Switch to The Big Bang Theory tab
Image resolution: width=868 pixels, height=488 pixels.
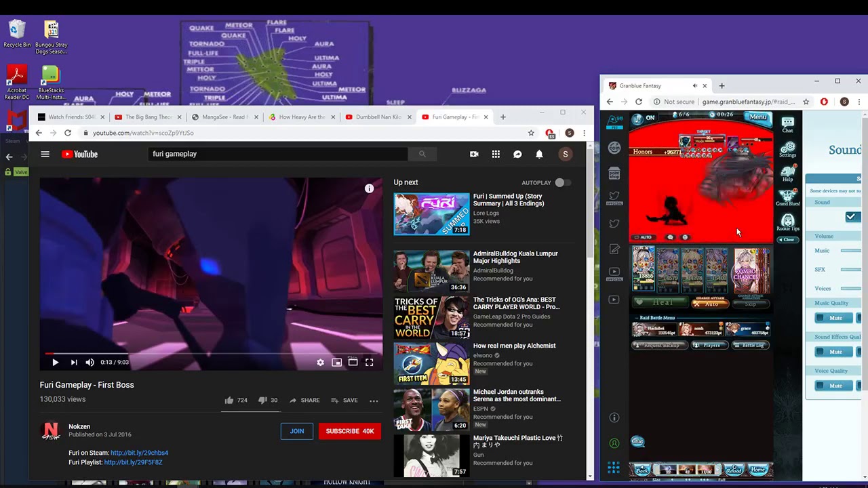click(149, 117)
